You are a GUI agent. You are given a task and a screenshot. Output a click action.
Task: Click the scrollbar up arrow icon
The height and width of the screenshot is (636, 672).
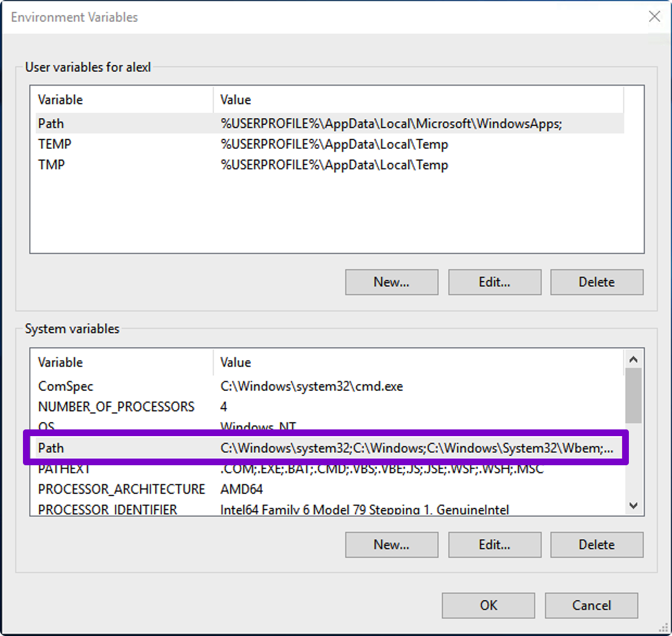tap(633, 359)
